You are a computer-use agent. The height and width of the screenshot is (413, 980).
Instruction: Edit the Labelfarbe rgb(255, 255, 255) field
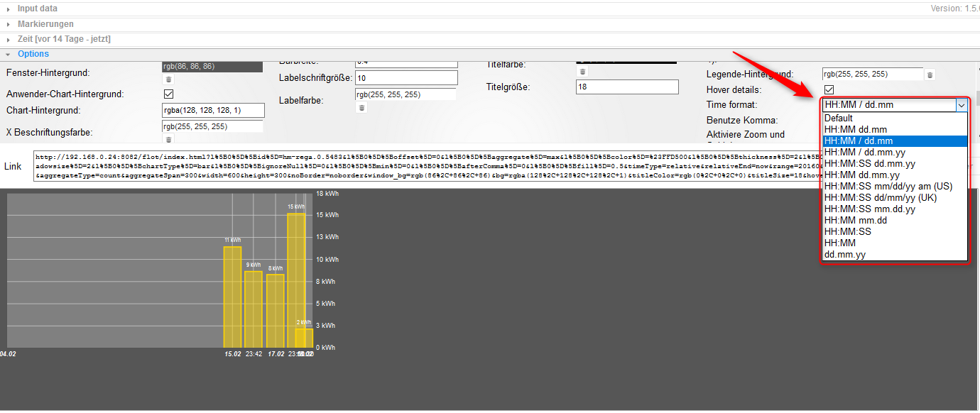(x=405, y=94)
